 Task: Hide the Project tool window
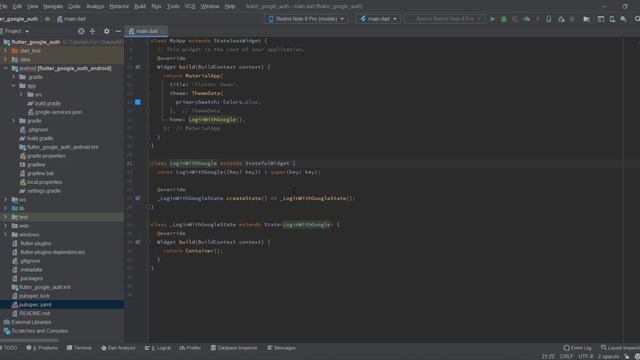(x=118, y=31)
